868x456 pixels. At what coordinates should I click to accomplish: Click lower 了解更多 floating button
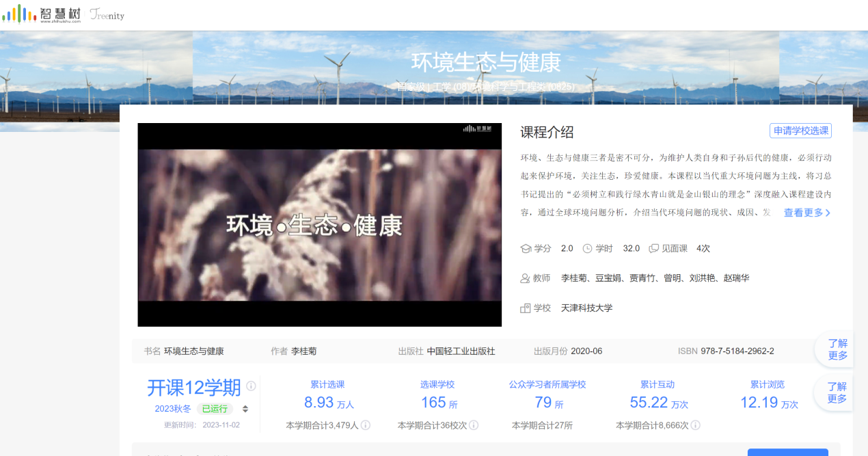[x=837, y=393]
